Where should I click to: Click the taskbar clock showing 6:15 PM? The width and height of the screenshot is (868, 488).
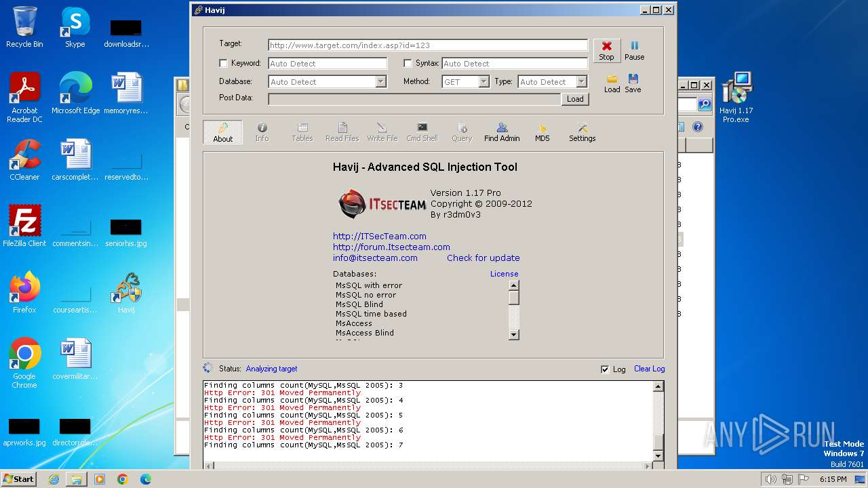pos(833,479)
